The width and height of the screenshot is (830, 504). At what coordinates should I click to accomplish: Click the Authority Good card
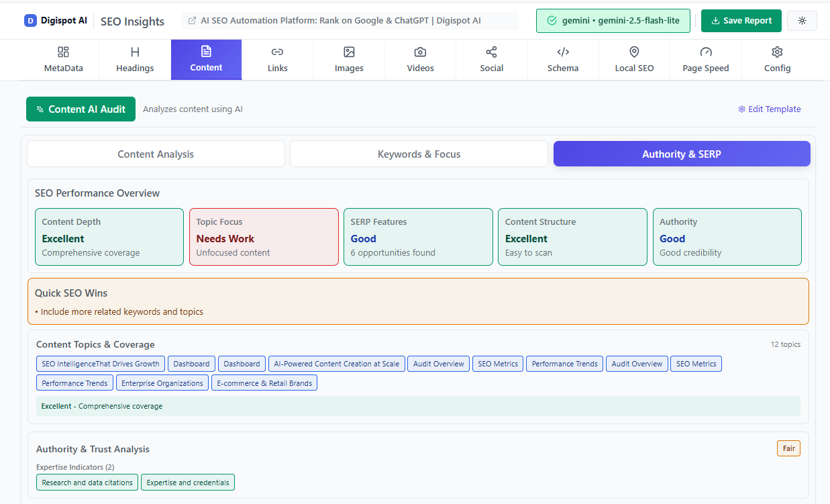[727, 237]
